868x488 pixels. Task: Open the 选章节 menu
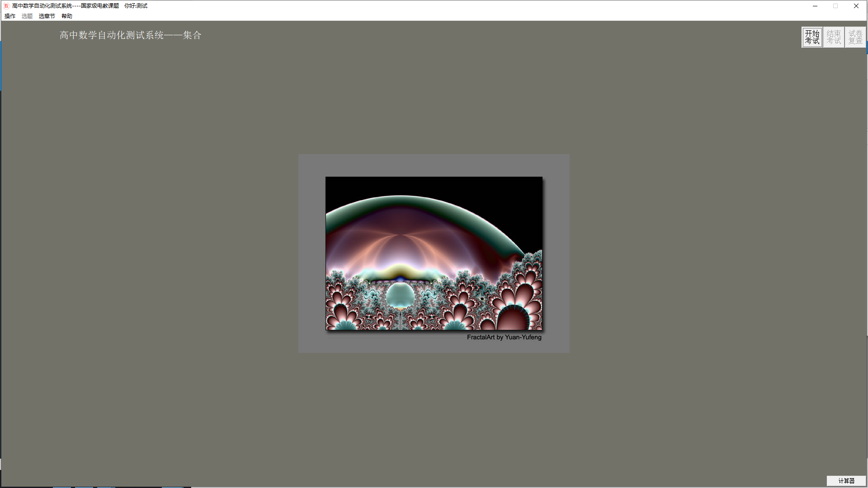click(47, 16)
